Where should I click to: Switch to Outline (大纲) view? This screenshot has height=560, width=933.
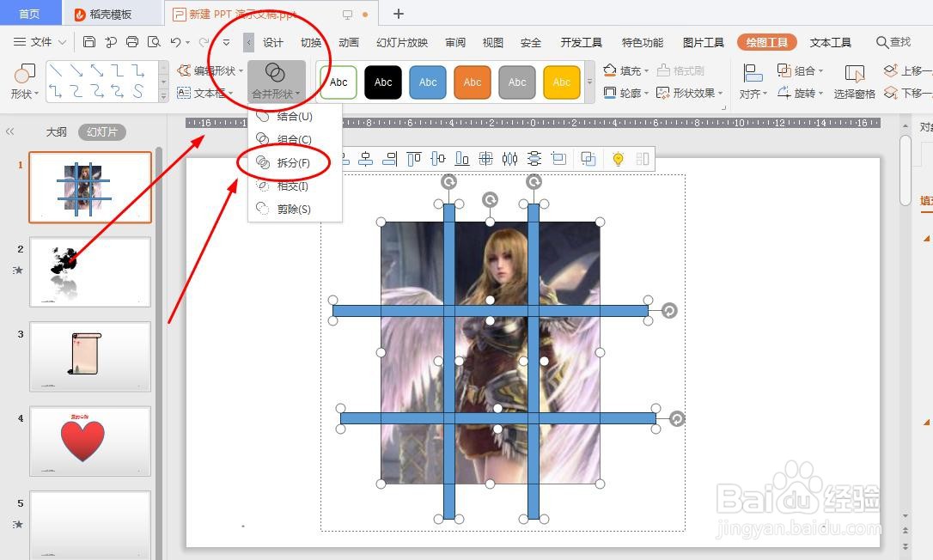[x=57, y=132]
